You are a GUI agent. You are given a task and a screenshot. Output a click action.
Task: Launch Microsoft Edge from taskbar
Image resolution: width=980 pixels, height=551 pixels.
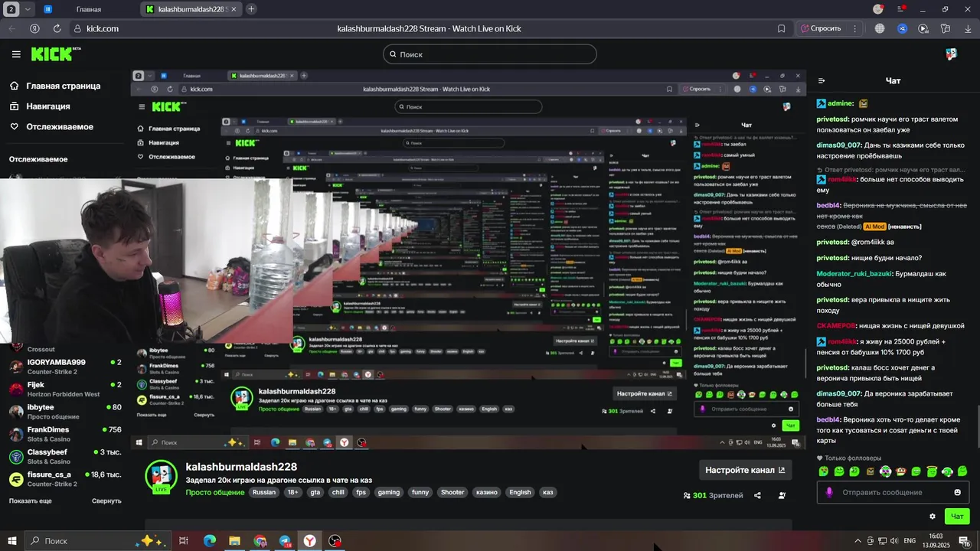click(x=209, y=541)
